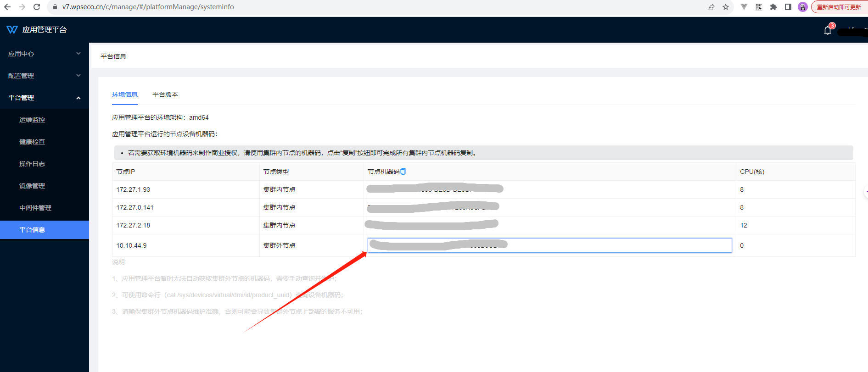This screenshot has height=372, width=868.
Task: Collapse the 平台管理 sidebar menu
Action: pos(44,98)
